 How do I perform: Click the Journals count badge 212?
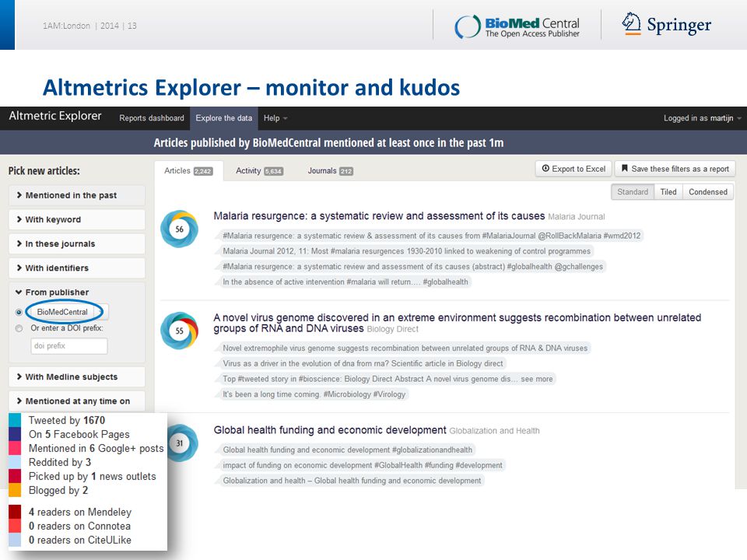tap(345, 171)
